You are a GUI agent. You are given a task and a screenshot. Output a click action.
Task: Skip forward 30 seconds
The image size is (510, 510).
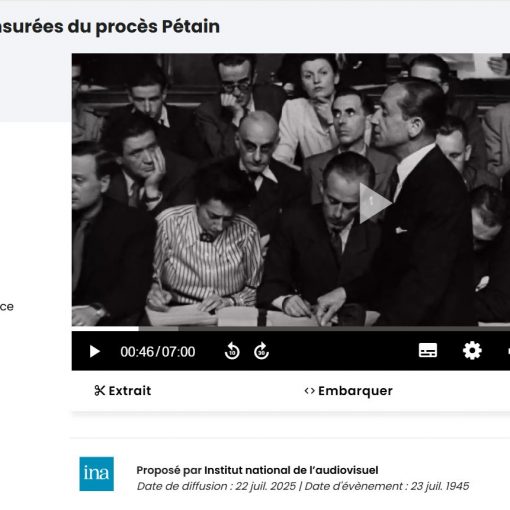click(261, 351)
